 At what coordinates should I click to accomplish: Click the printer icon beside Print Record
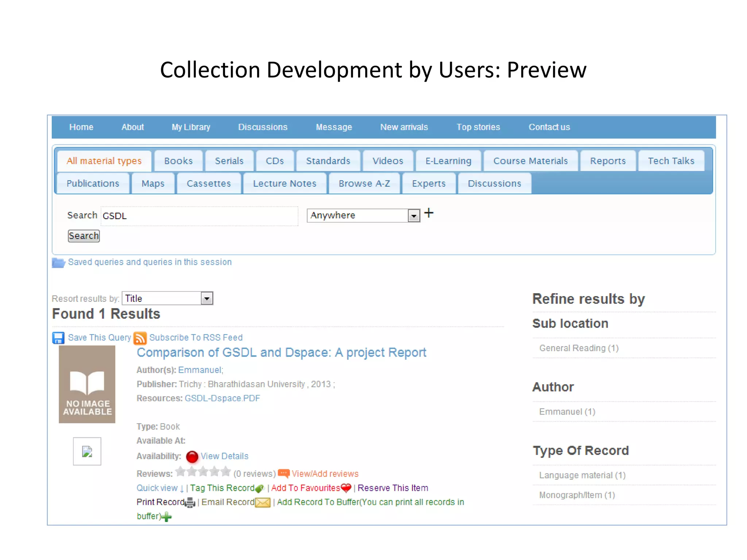[x=190, y=503]
